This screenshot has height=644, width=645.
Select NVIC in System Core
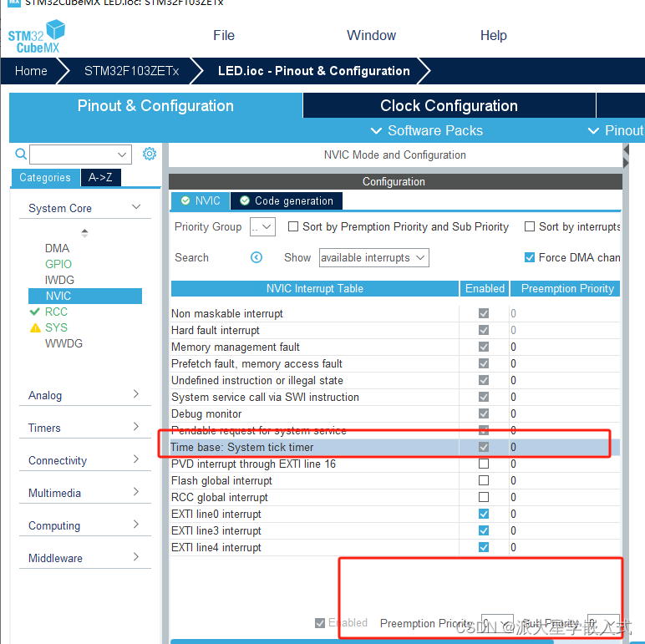tap(84, 296)
